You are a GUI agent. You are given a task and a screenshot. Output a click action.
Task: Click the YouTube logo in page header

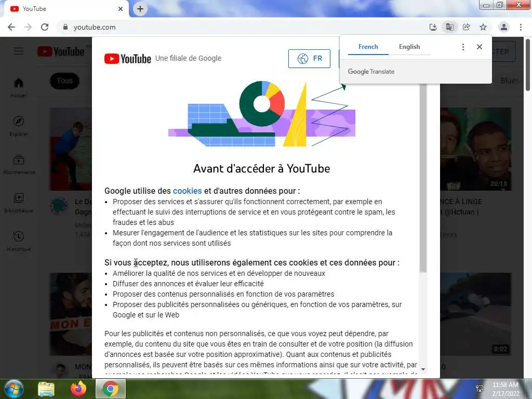click(61, 51)
